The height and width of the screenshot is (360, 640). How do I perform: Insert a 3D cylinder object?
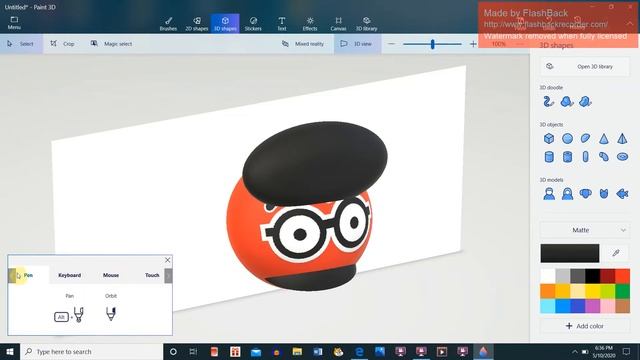pyautogui.click(x=549, y=157)
